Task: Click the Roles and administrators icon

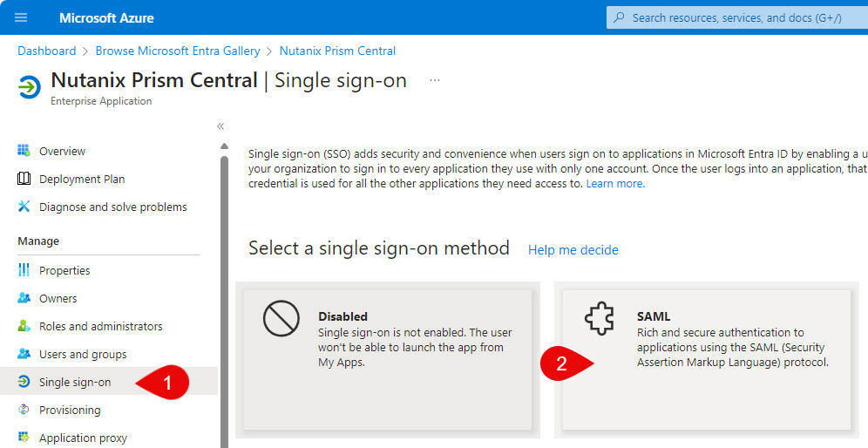Action: pos(24,326)
